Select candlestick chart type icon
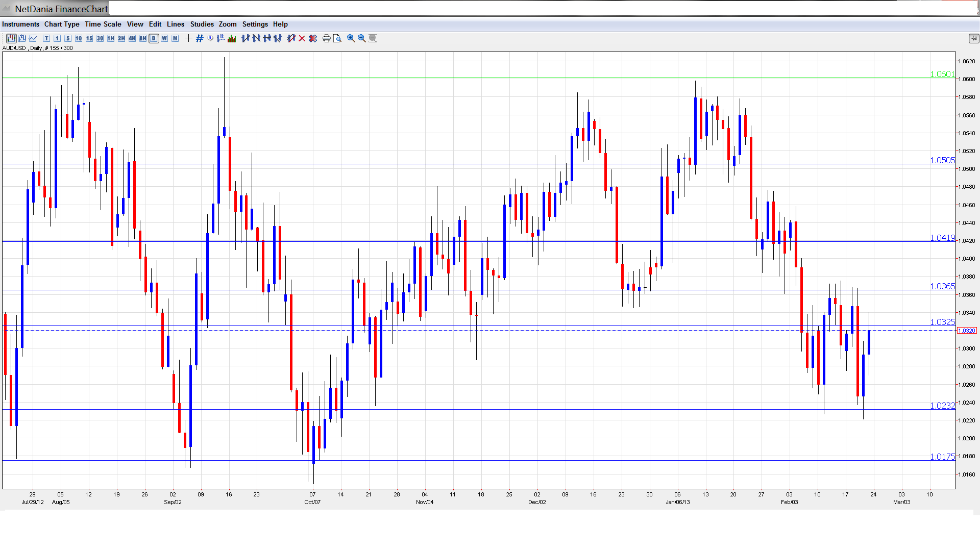 point(11,38)
